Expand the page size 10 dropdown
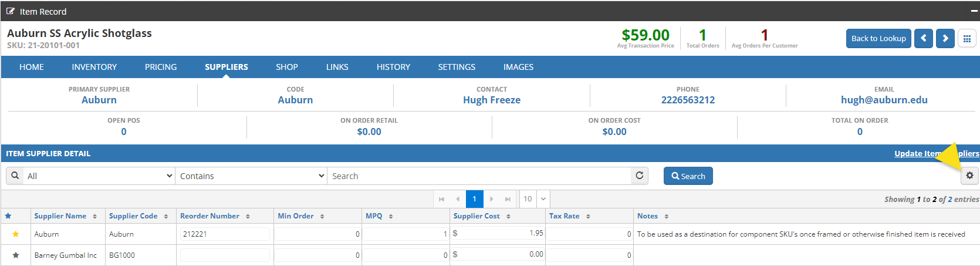Image resolution: width=980 pixels, height=266 pixels. click(x=543, y=199)
